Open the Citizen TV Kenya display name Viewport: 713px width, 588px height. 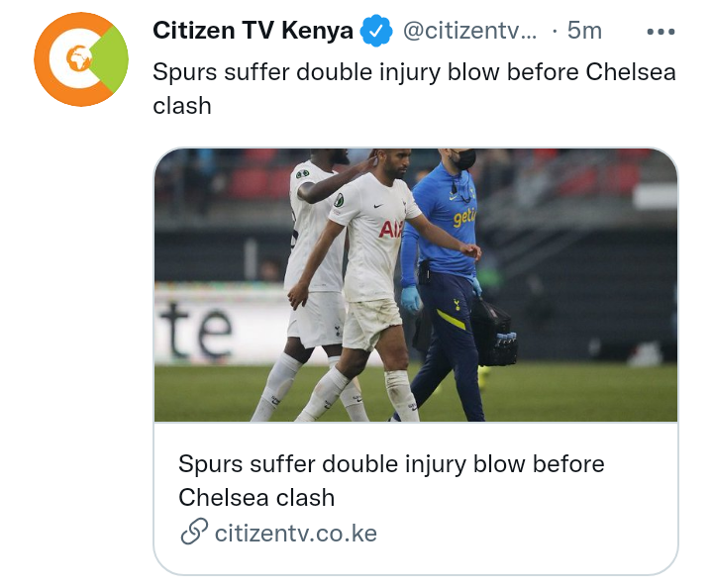pyautogui.click(x=253, y=31)
